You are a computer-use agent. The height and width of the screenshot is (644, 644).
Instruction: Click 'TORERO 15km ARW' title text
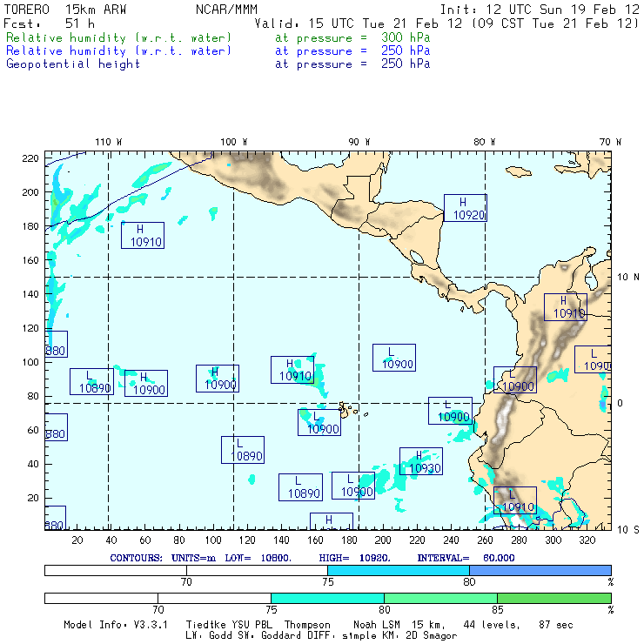65,10
